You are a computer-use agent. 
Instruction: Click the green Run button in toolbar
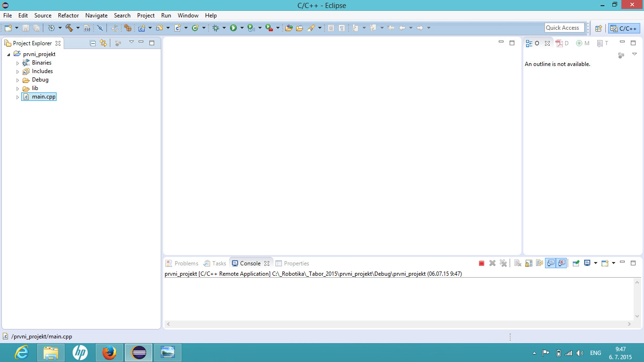(233, 28)
